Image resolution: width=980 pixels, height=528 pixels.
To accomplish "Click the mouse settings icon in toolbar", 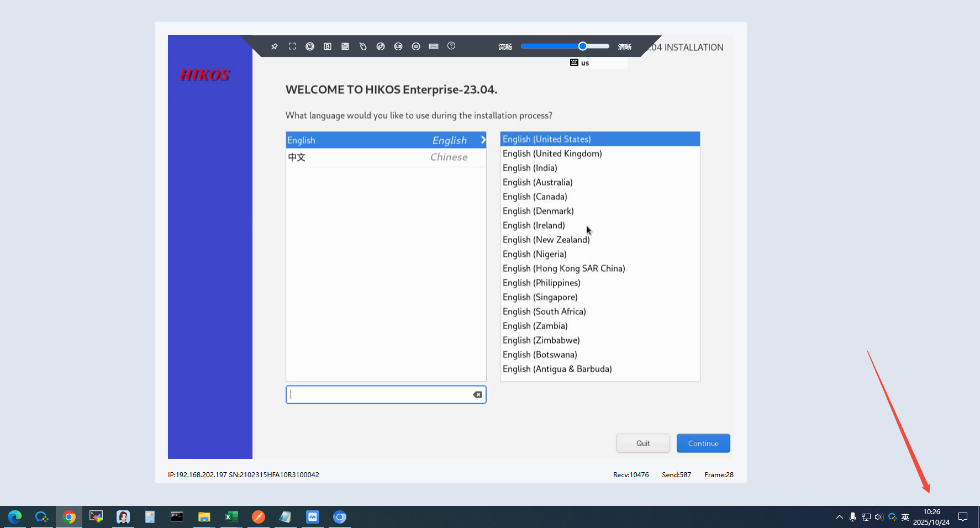I will (x=363, y=46).
